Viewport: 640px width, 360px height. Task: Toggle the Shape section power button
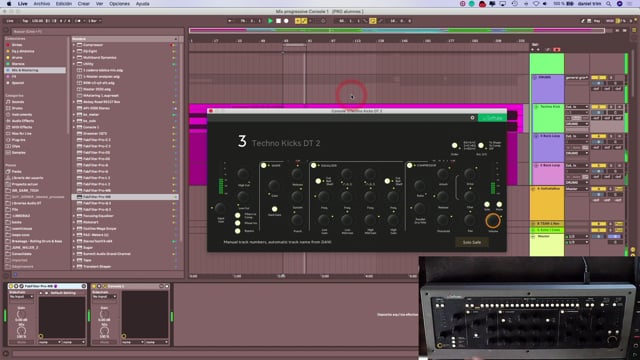[x=264, y=165]
